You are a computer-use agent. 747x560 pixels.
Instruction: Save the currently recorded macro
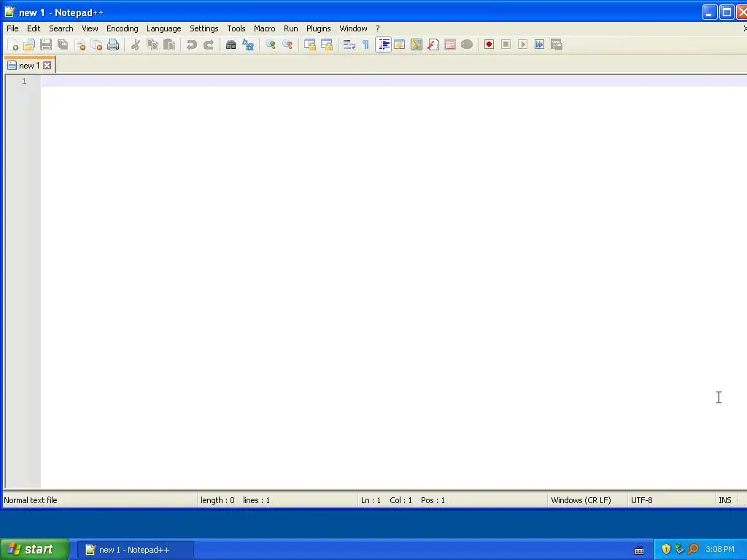click(x=557, y=44)
